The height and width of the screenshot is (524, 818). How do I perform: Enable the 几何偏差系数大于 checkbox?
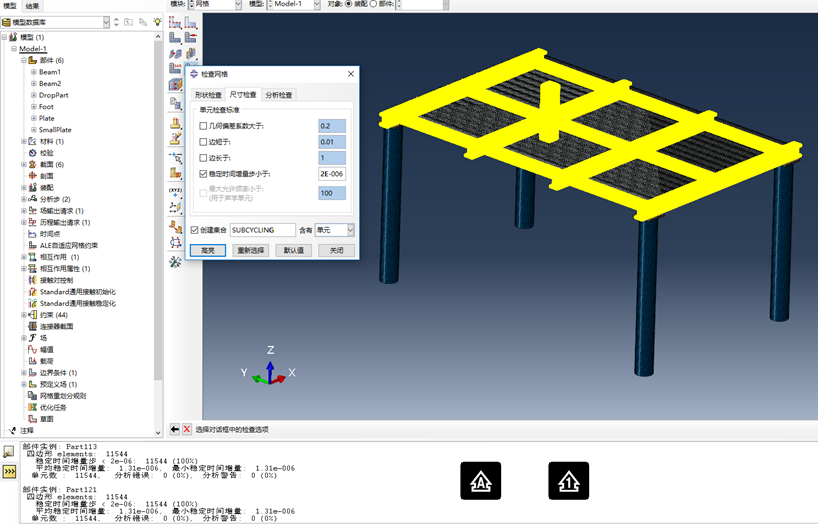(x=203, y=126)
